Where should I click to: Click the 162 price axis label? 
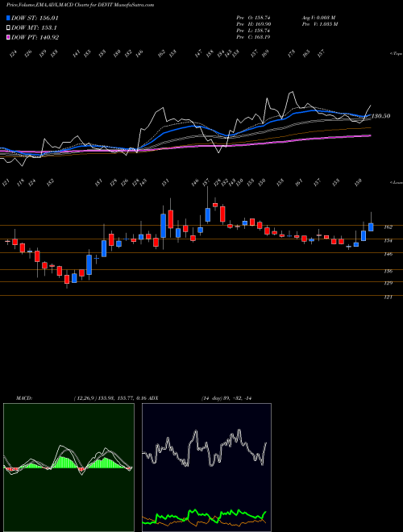pos(389,227)
